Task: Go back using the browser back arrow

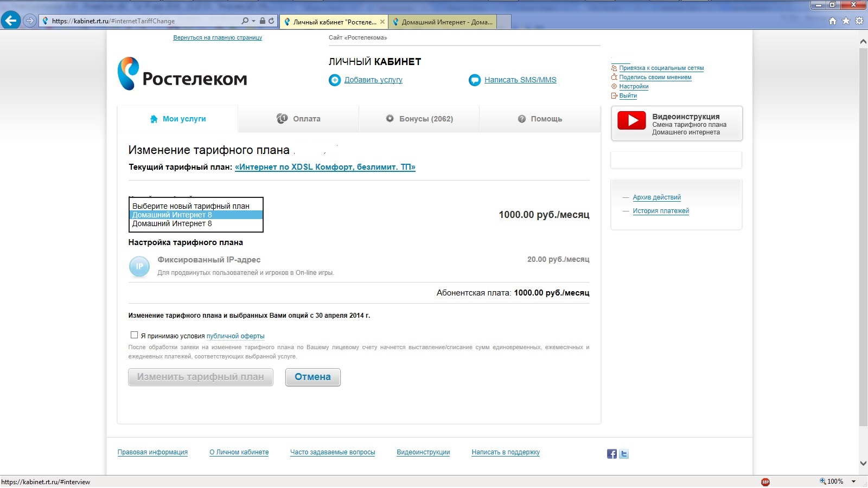Action: [11, 21]
